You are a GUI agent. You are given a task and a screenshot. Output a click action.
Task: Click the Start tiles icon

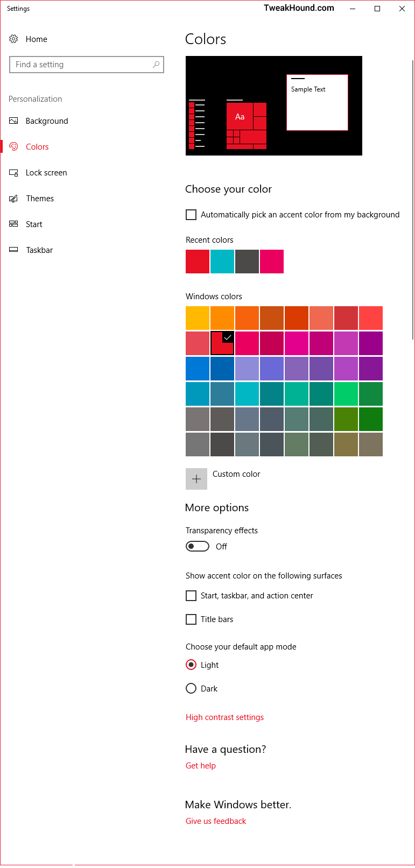coord(14,224)
